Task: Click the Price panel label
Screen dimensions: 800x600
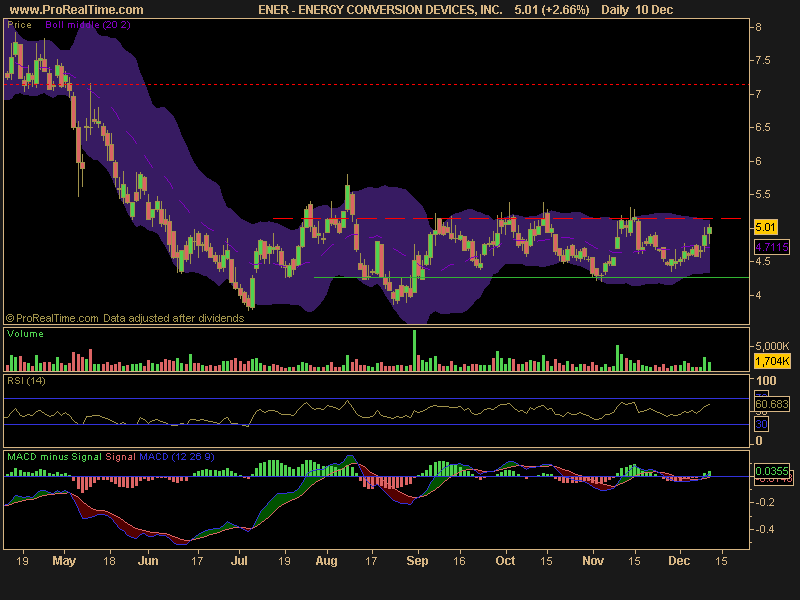Action: click(19, 24)
